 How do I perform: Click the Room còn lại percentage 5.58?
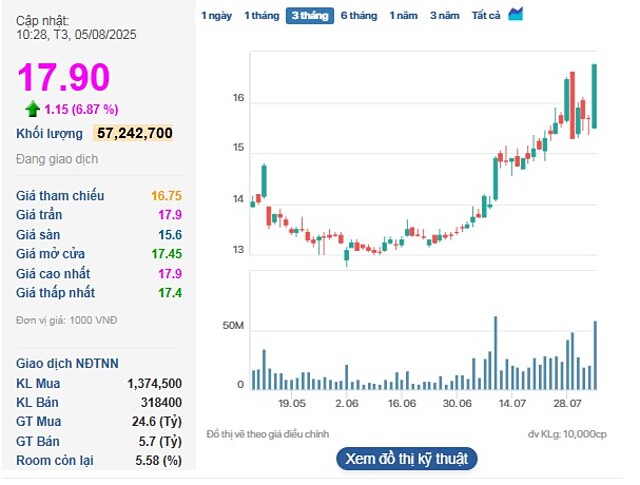(158, 460)
